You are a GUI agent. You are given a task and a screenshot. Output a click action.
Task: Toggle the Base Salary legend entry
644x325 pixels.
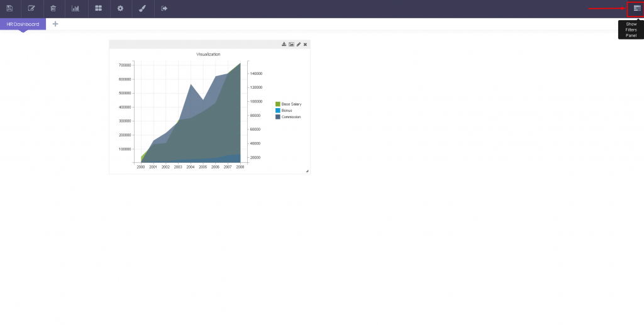click(x=291, y=104)
